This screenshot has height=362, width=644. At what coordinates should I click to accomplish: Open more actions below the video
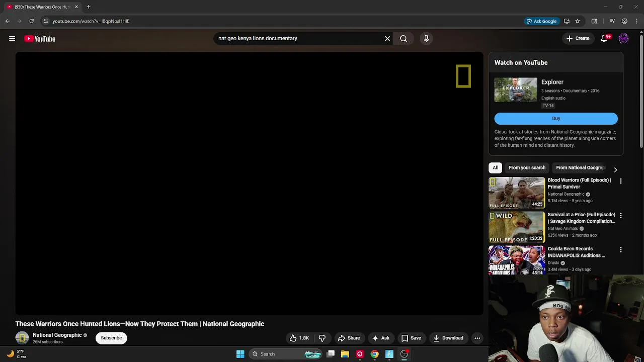click(477, 338)
